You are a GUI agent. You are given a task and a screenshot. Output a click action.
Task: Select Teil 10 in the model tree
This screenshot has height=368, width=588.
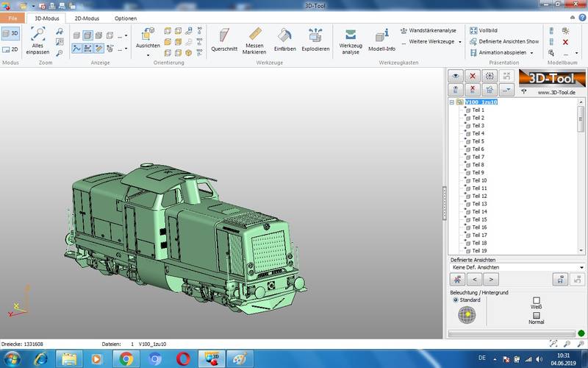480,180
